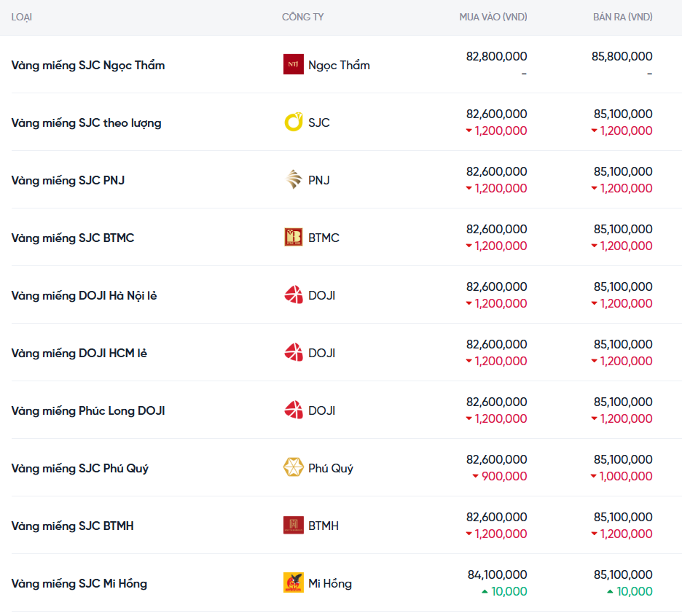Screen dimensions: 682x616
Task: Select Vàng miếng DOJI Hà Nội lẻ
Action: 84,296
